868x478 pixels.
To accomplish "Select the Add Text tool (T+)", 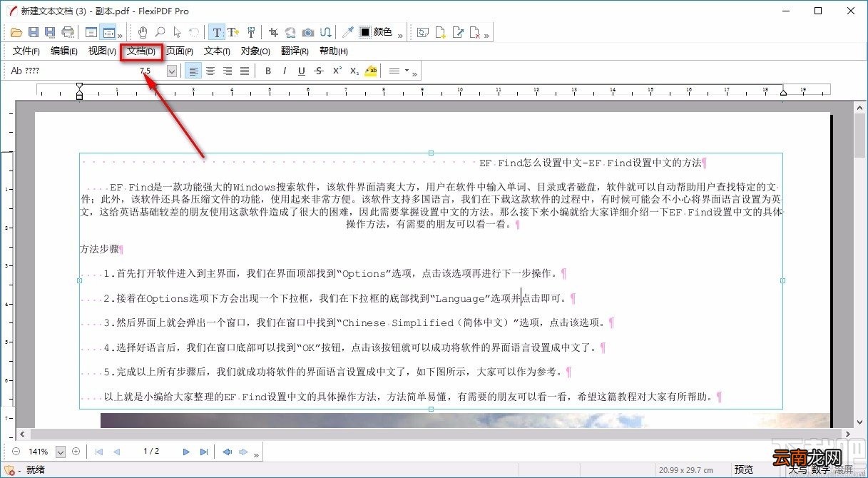I will tap(233, 32).
